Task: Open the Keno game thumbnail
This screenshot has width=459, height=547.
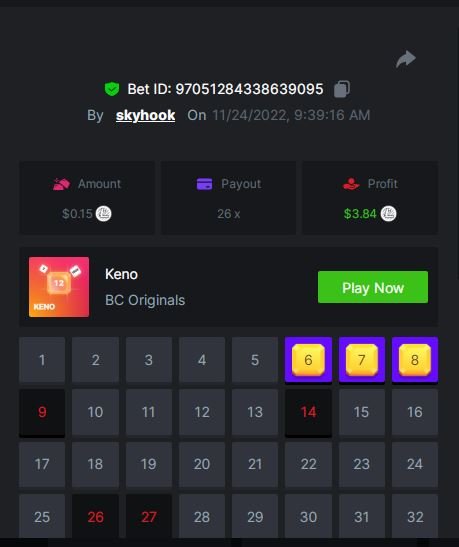Action: (59, 287)
